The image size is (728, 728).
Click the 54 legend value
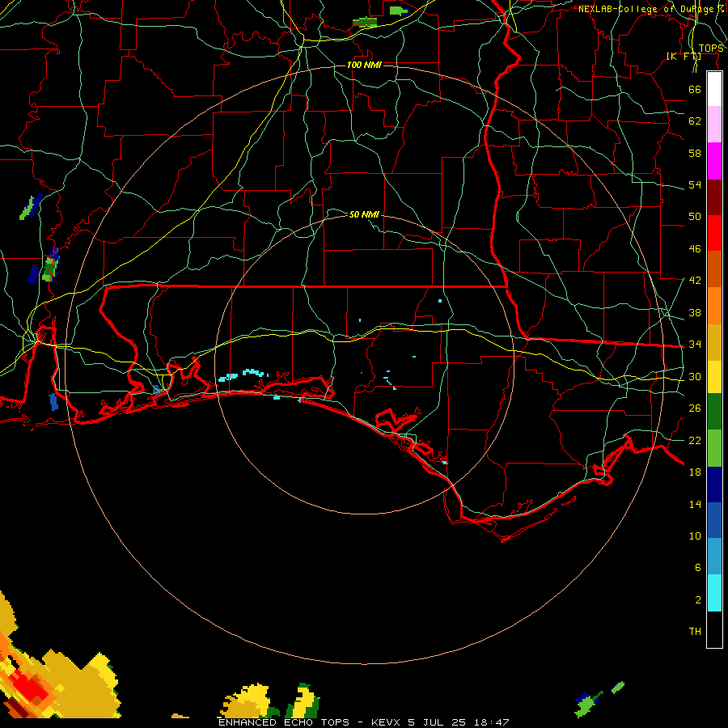tap(695, 184)
